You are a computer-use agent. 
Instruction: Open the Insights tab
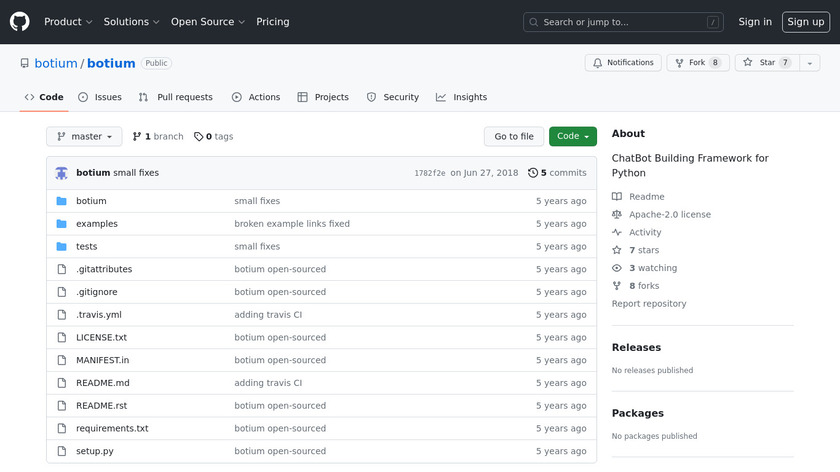point(461,97)
